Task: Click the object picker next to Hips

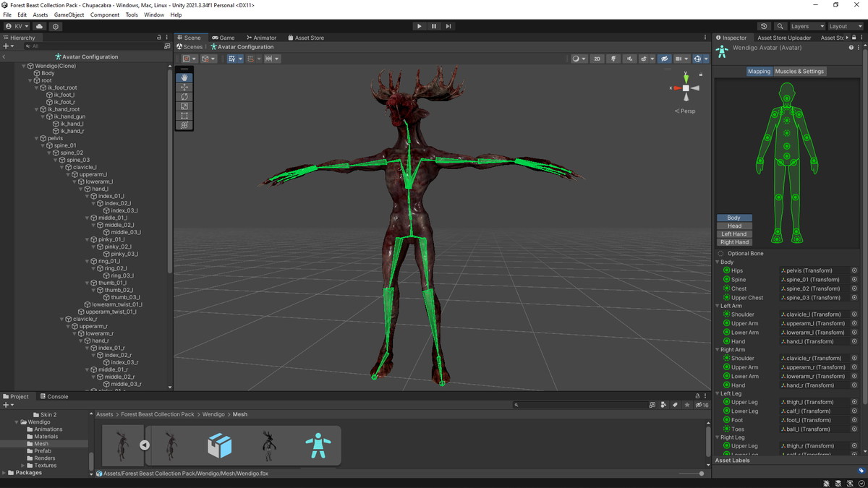Action: pyautogui.click(x=854, y=270)
